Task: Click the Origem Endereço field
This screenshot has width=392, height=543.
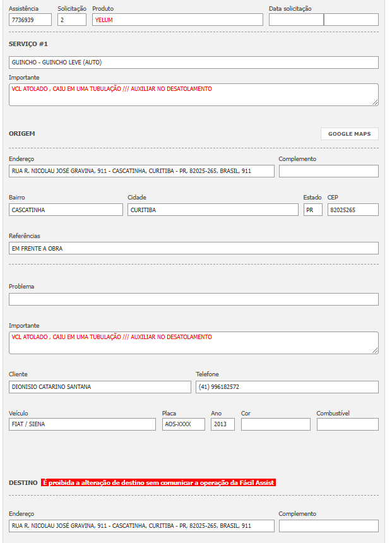Action: point(141,171)
